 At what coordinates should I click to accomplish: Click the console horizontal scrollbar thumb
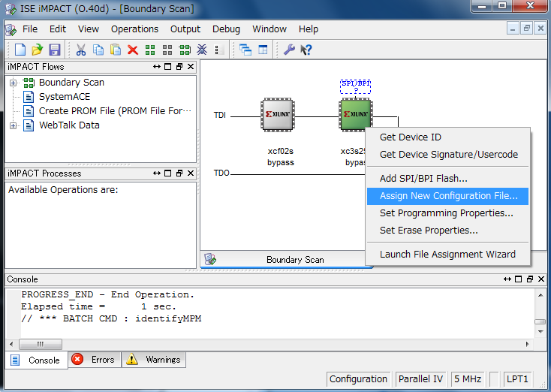pyautogui.click(x=41, y=344)
